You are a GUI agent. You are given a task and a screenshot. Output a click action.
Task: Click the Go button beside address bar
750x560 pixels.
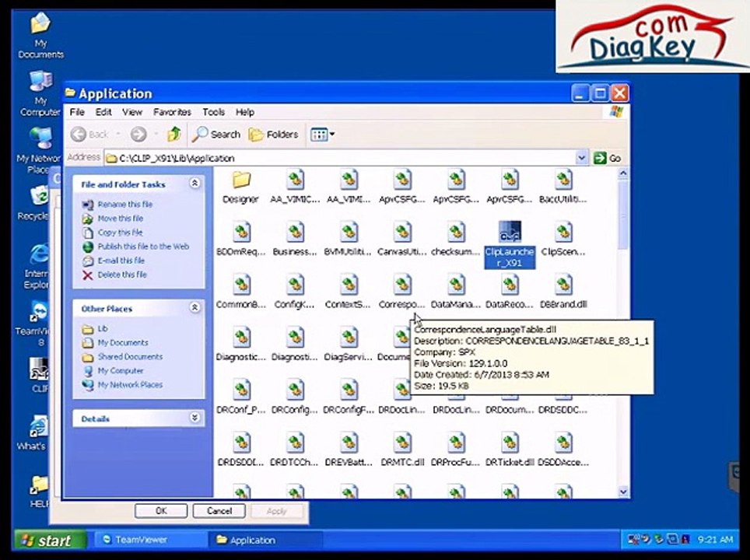pyautogui.click(x=608, y=158)
